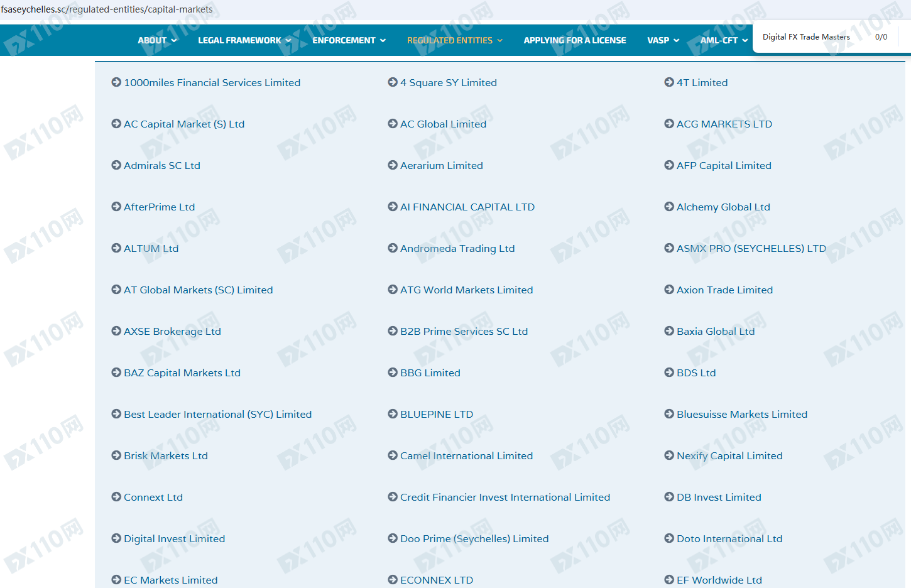Expand the ABOUT dropdown menu

157,40
